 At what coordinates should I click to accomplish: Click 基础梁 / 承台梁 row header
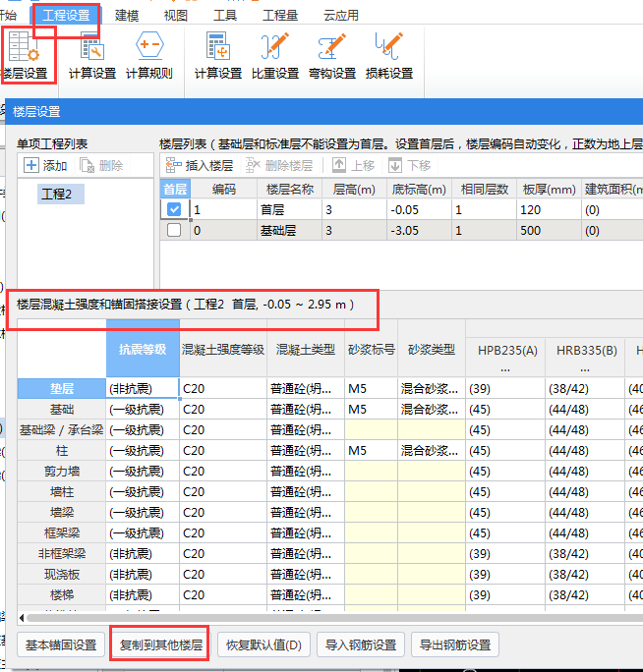(62, 430)
